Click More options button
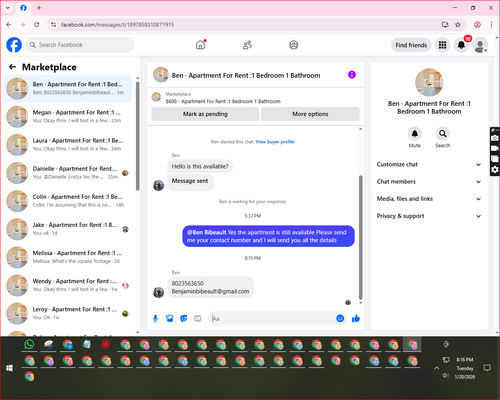The image size is (500, 400). 310,114
